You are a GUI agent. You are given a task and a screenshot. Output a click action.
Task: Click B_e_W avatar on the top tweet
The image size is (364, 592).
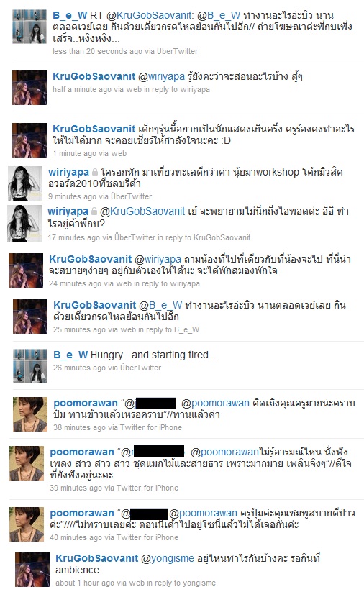click(29, 27)
